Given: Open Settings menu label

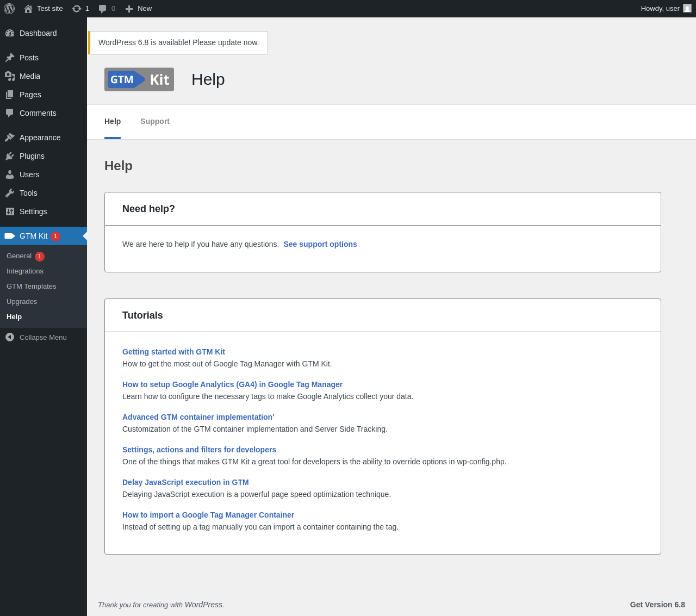Looking at the screenshot, I should click(x=33, y=211).
